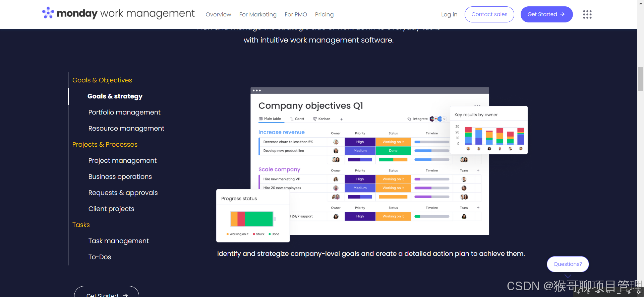
Task: Click the Integrate icon
Action: click(x=409, y=119)
